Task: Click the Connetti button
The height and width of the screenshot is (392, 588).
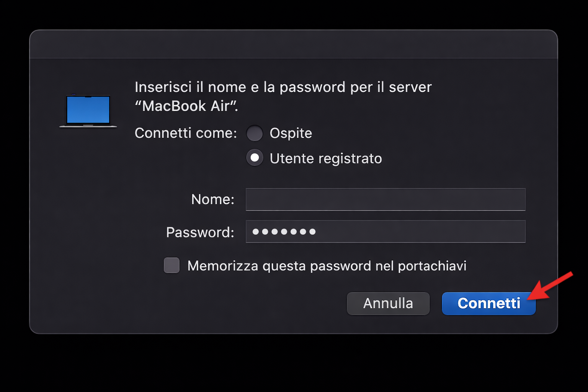Action: click(488, 303)
